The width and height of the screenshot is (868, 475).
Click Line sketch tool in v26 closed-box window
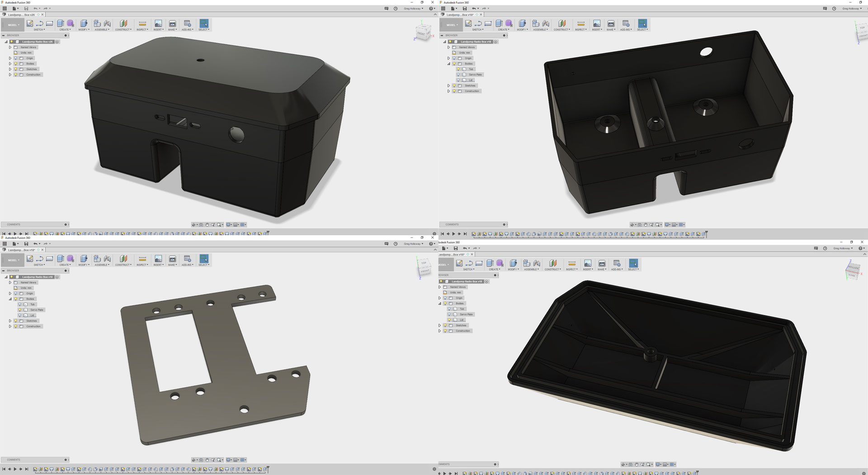[x=40, y=24]
